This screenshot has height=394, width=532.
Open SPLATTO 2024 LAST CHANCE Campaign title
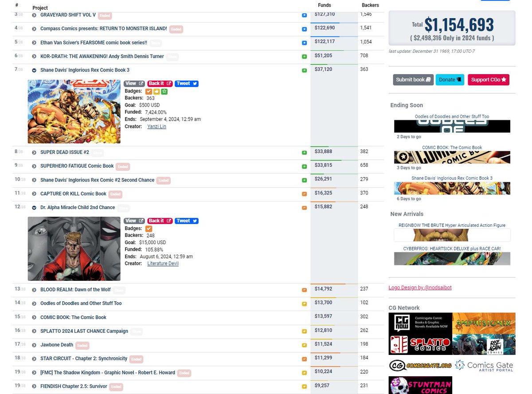point(84,331)
